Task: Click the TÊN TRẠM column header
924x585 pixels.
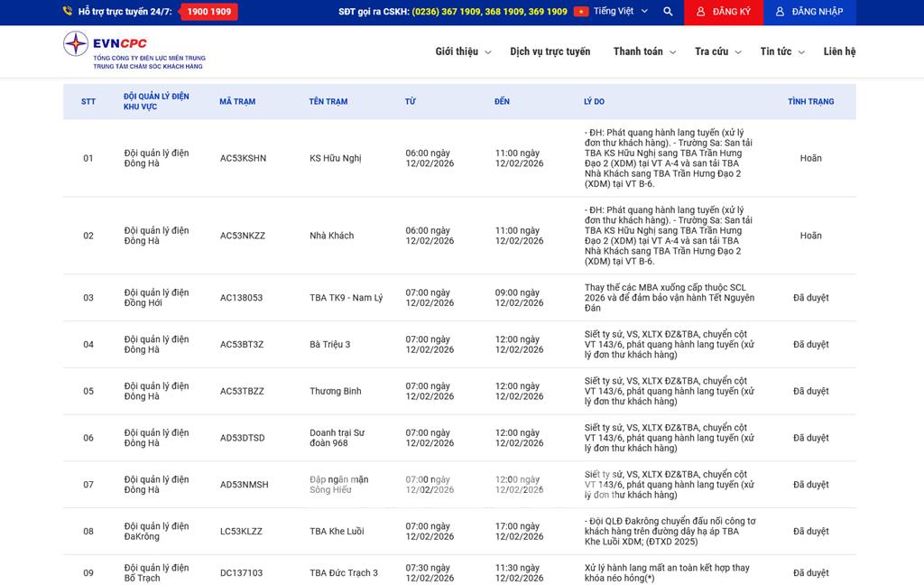Action: click(328, 102)
